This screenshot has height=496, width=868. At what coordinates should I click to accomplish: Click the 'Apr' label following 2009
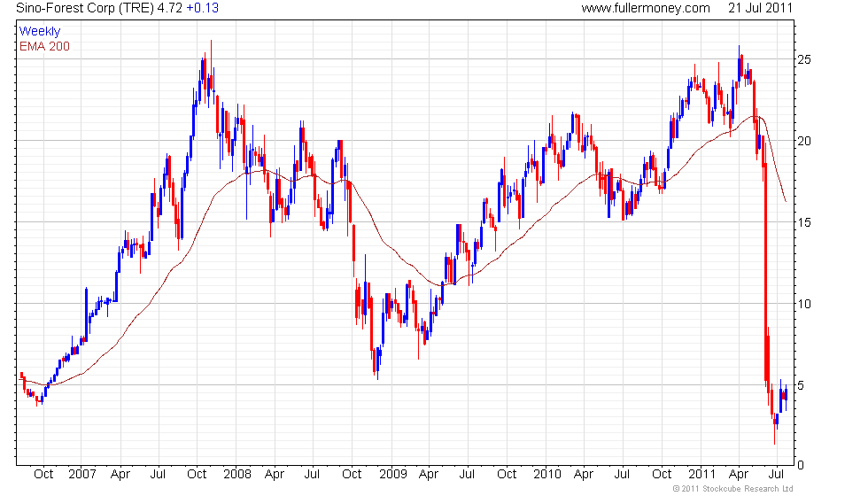click(429, 475)
